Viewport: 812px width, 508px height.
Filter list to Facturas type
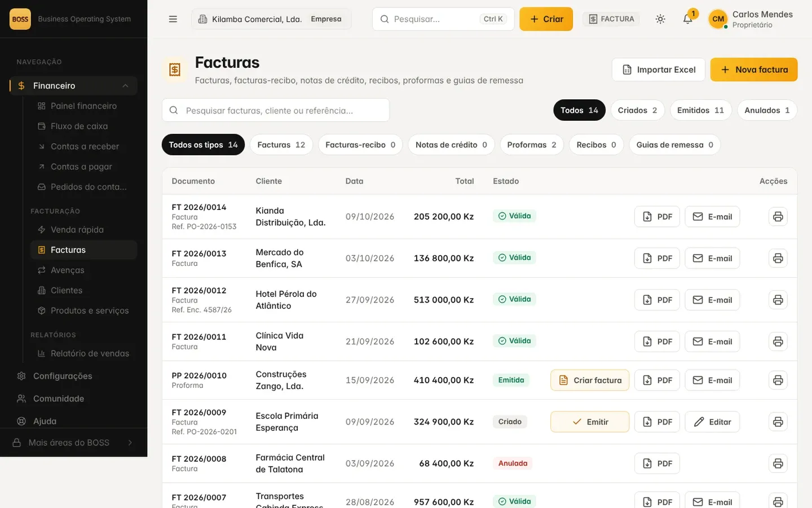[281, 145]
